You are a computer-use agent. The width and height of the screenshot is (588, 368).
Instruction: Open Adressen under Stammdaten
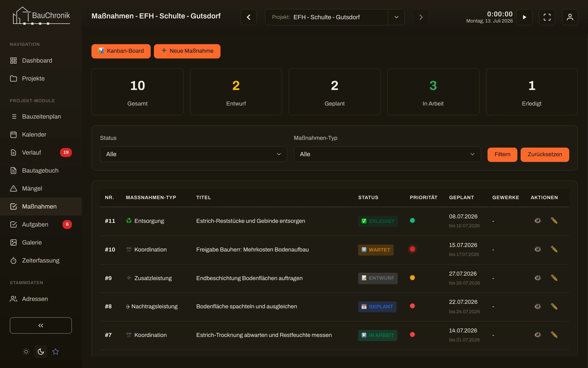[x=41, y=299]
